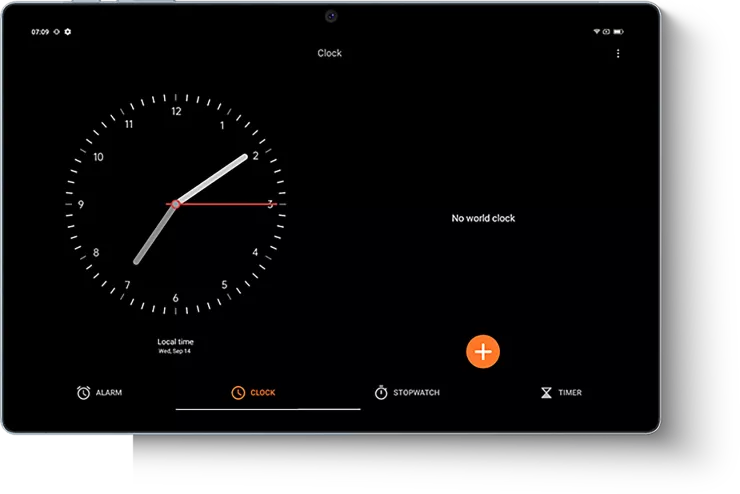This screenshot has width=740, height=494.
Task: Click the orange clock icon
Action: 238,393
